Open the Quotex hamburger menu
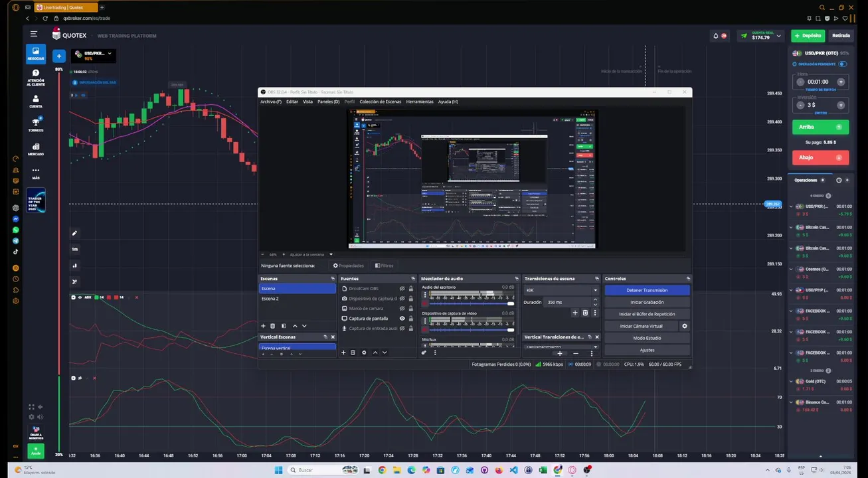The height and width of the screenshot is (478, 868). [33, 34]
